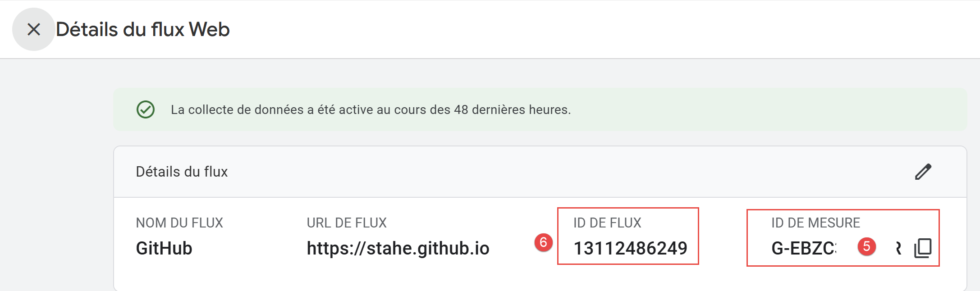This screenshot has height=291, width=980.
Task: Click the ID DE MESURE label
Action: click(815, 223)
